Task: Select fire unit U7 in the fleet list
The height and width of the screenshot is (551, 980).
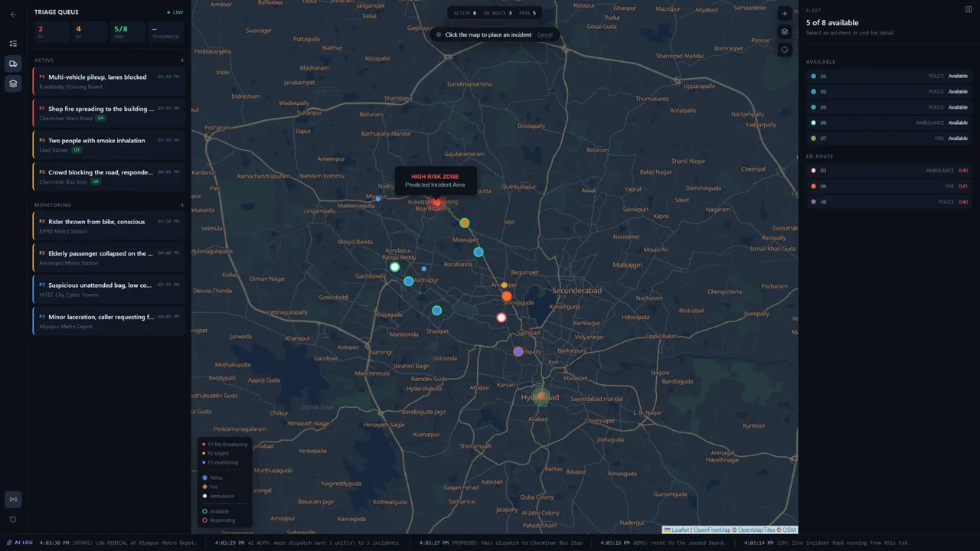Action: [x=889, y=139]
